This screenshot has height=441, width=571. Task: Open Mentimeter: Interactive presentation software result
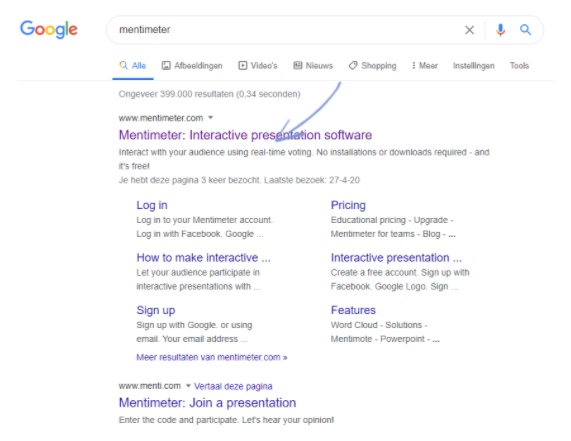coord(245,135)
